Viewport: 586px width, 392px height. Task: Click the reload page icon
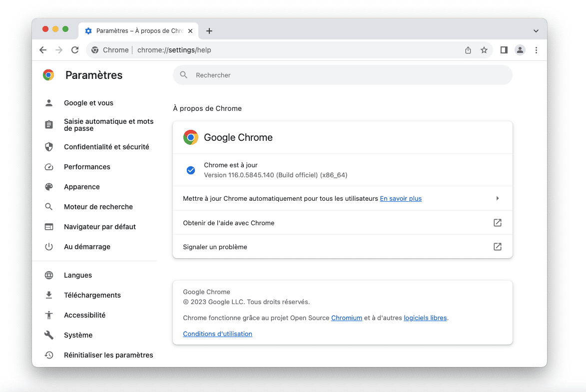click(75, 50)
